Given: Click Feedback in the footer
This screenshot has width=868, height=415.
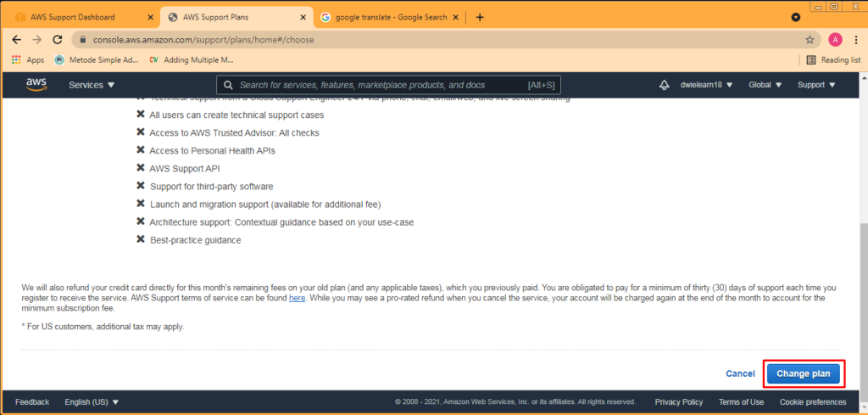Looking at the screenshot, I should pos(32,401).
